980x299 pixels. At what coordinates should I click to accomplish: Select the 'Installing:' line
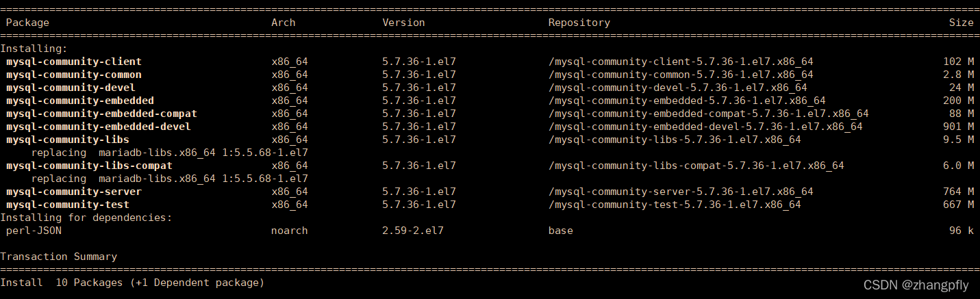pos(34,49)
